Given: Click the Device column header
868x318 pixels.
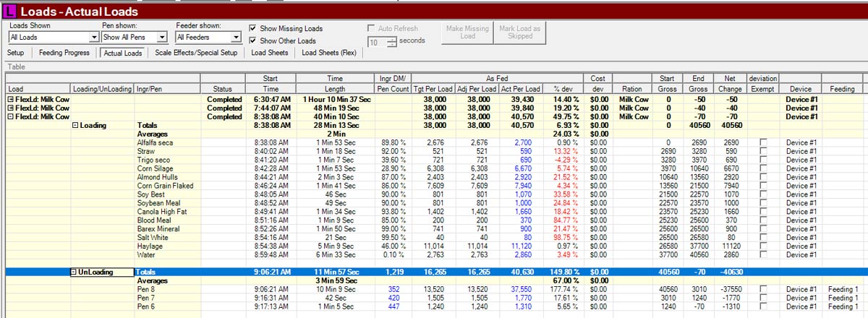Looking at the screenshot, I should pos(802,90).
